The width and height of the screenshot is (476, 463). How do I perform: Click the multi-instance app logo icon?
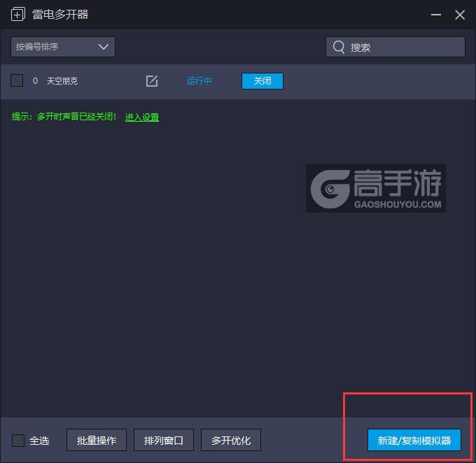coord(18,14)
